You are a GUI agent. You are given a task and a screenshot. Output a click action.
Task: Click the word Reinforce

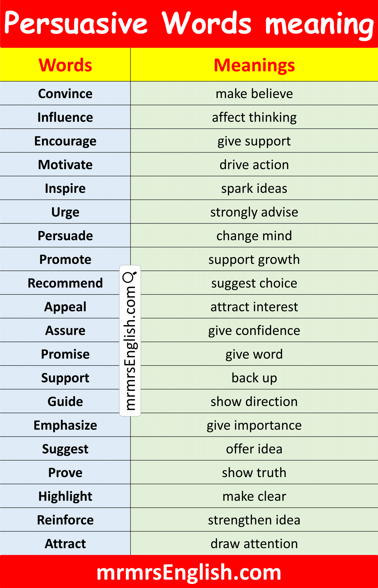point(65,520)
